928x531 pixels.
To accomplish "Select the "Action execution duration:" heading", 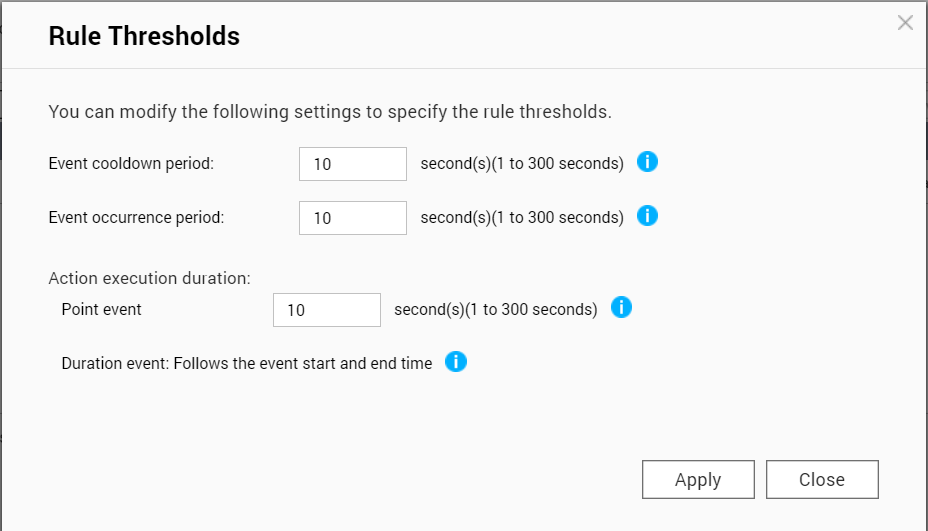I will click(149, 278).
